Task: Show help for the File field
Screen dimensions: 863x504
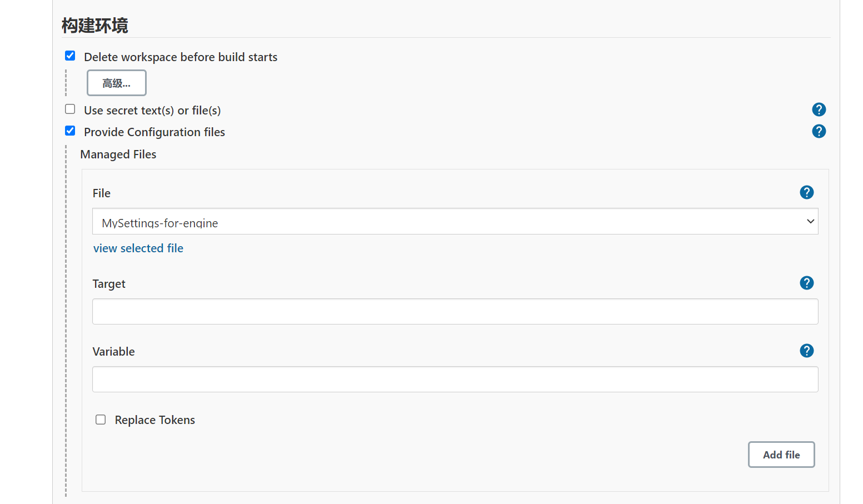Action: [x=806, y=192]
